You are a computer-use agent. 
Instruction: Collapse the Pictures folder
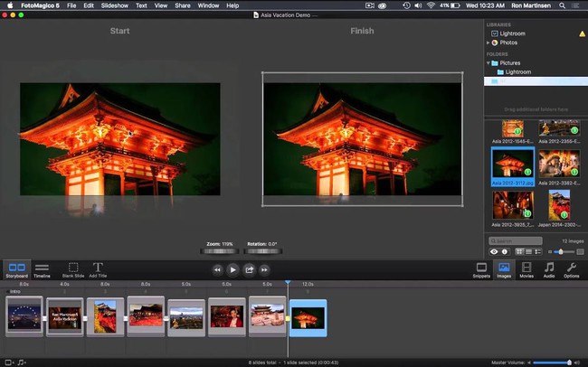click(x=488, y=63)
